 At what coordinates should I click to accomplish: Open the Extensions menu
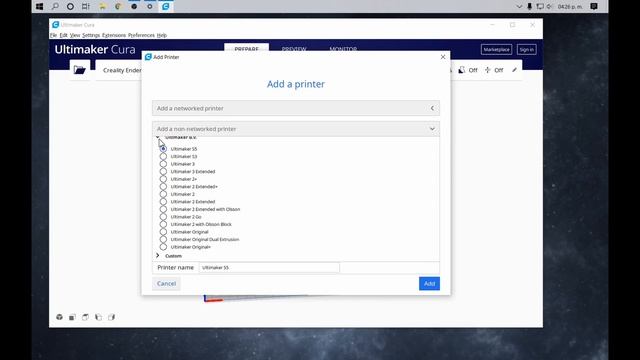114,36
